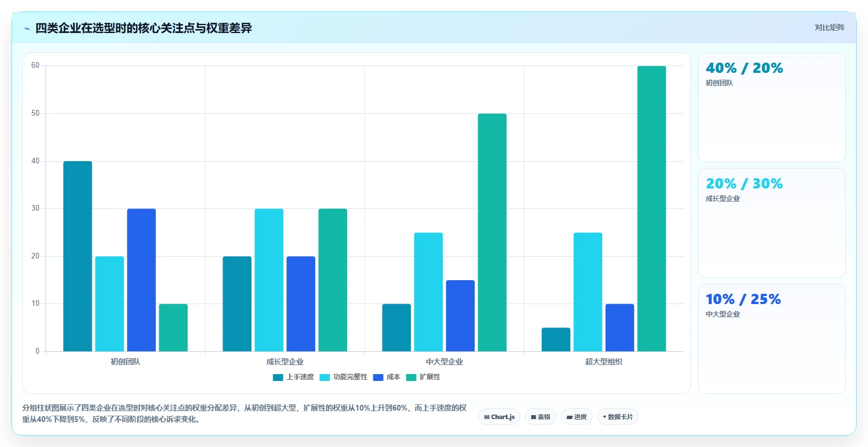Click the 初创团队 x-axis label
The width and height of the screenshot is (868, 447).
pyautogui.click(x=125, y=362)
